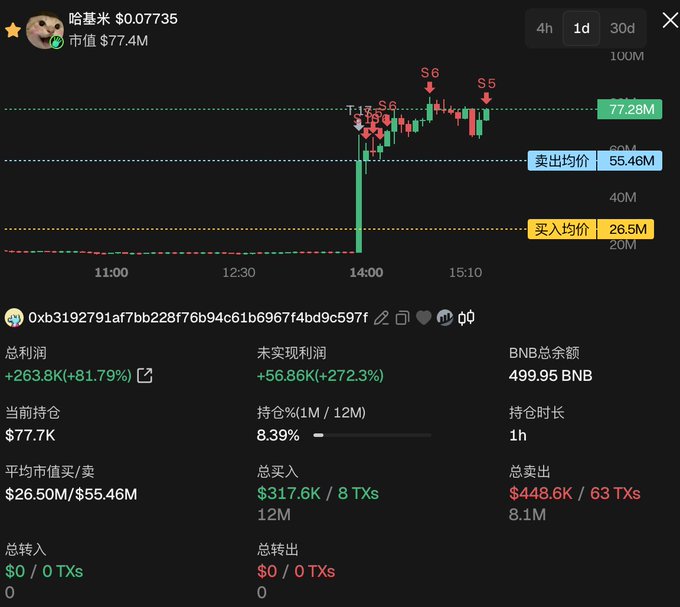
Task: Open the 哈基米 token avatar
Action: pyautogui.click(x=45, y=30)
